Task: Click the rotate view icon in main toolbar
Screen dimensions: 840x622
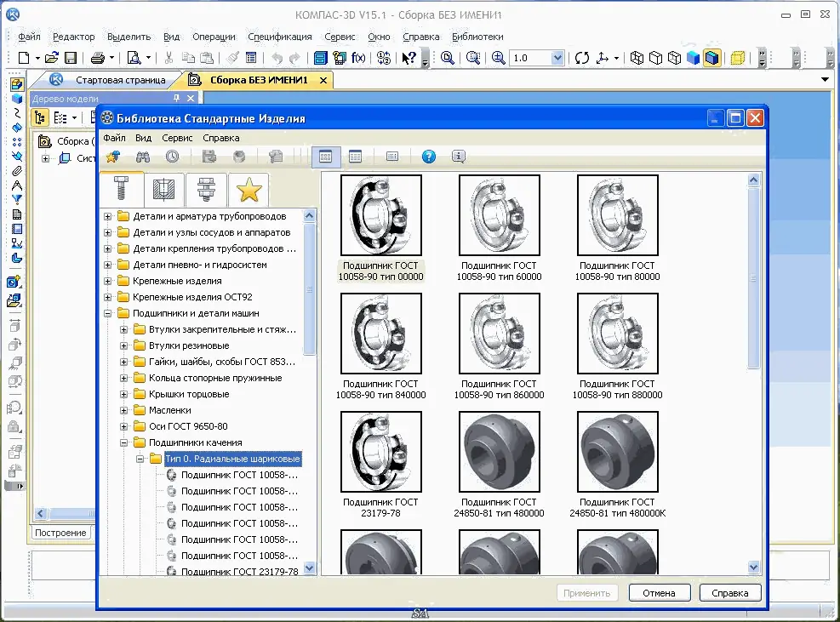Action: [582, 58]
